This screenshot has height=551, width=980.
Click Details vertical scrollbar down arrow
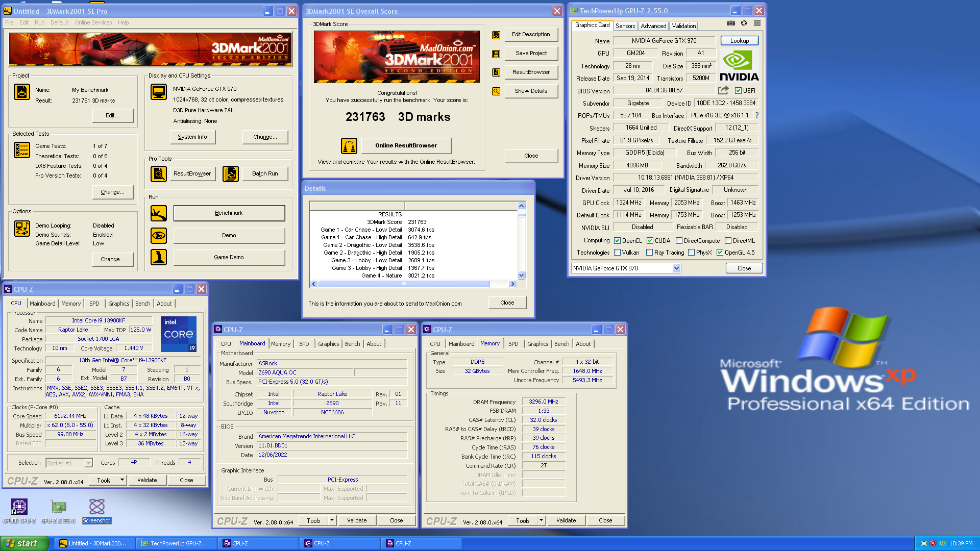click(521, 275)
